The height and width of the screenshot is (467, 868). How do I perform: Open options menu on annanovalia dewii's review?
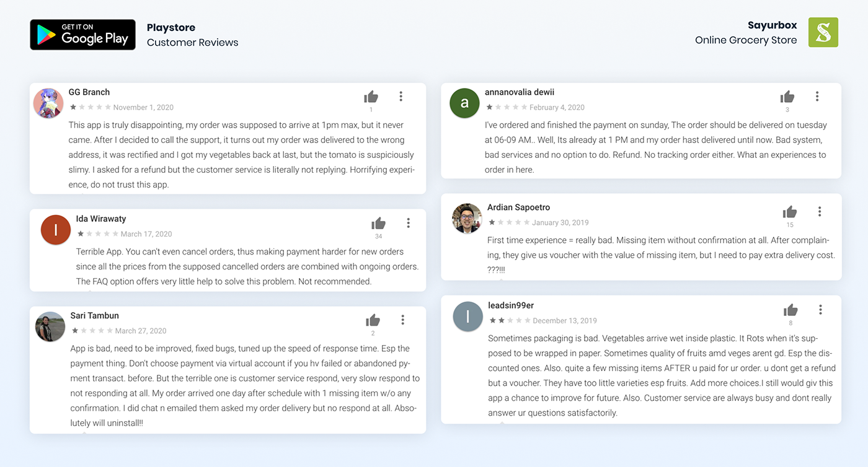817,96
